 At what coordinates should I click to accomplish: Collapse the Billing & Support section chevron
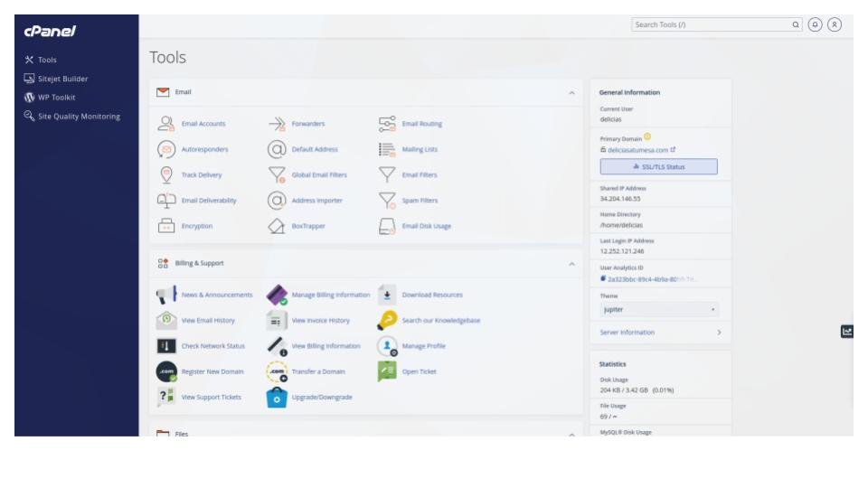click(x=571, y=264)
